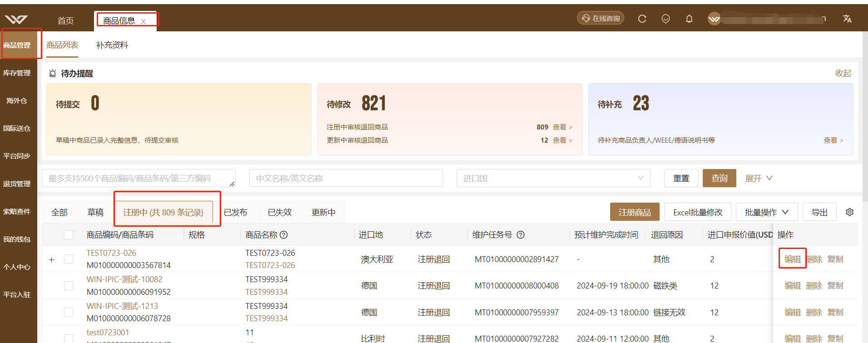
Task: View 更新中审核退回商品 12 items
Action: 562,140
